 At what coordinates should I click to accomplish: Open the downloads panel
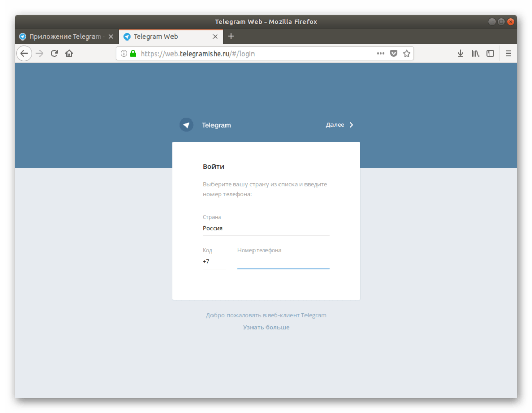coord(460,54)
